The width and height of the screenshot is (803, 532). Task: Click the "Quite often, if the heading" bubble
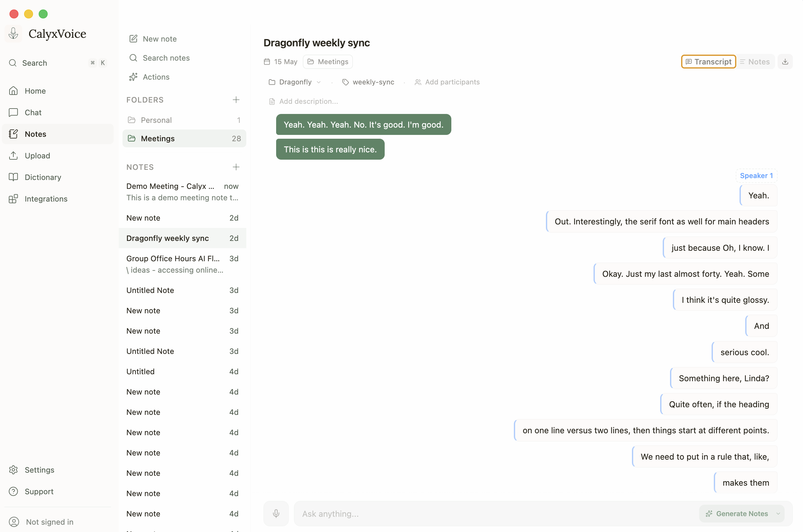pyautogui.click(x=719, y=404)
